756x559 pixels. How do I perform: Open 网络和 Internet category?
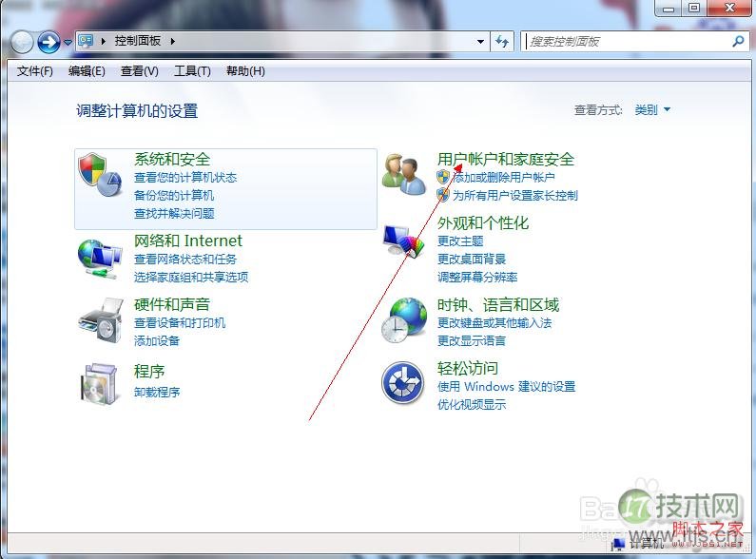[188, 241]
